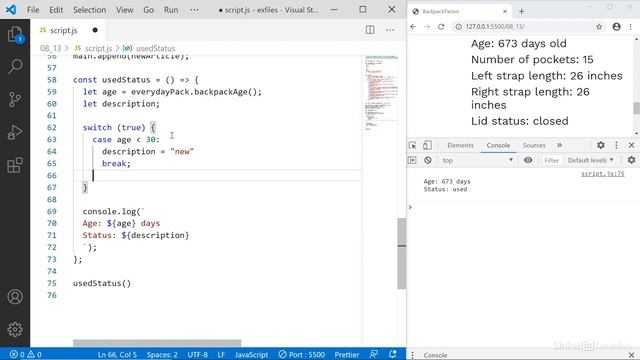Close the BackpackPacker browser tab
Viewport: 640px width, 360px height.
[505, 11]
